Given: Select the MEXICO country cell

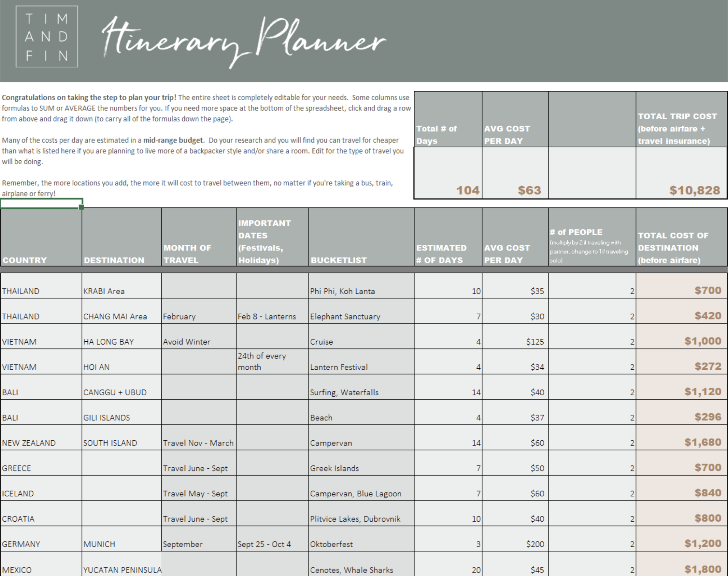Looking at the screenshot, I should [41, 564].
